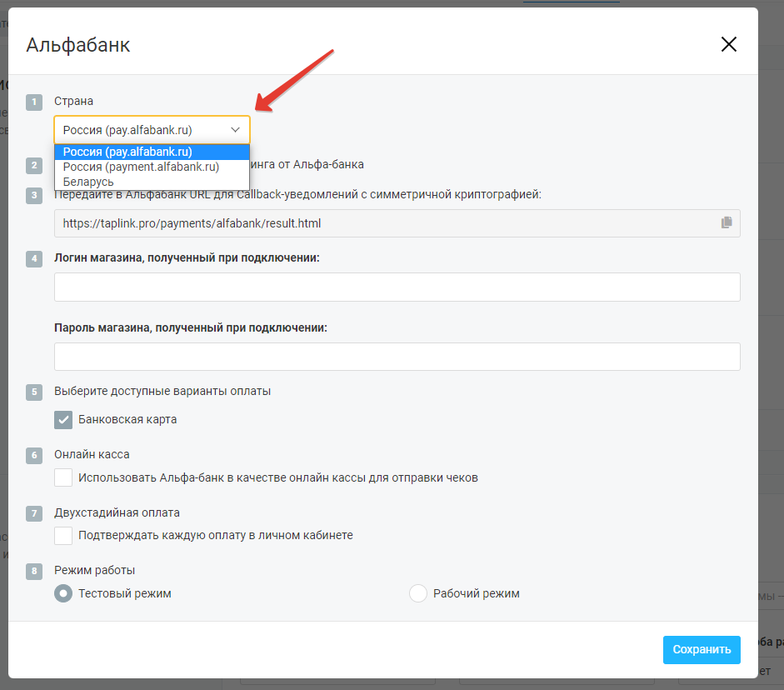Check Подтверждать каждую оплату checkbox
The height and width of the screenshot is (690, 784).
[x=63, y=536]
